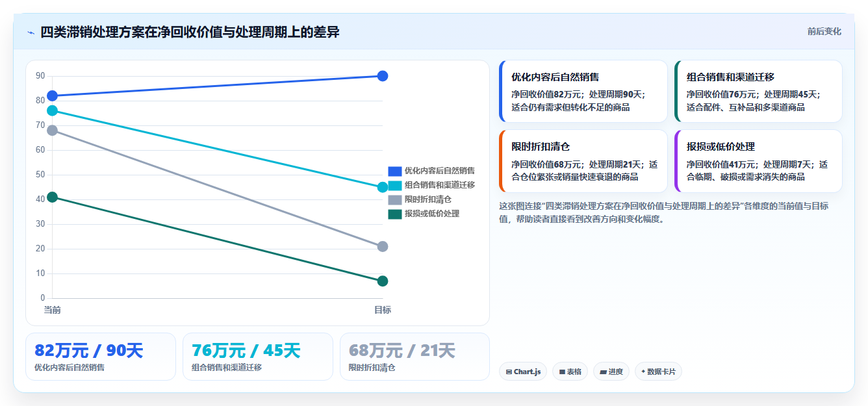This screenshot has height=406, width=868.
Task: Click the 0 tick on the y-axis
Action: click(x=43, y=298)
